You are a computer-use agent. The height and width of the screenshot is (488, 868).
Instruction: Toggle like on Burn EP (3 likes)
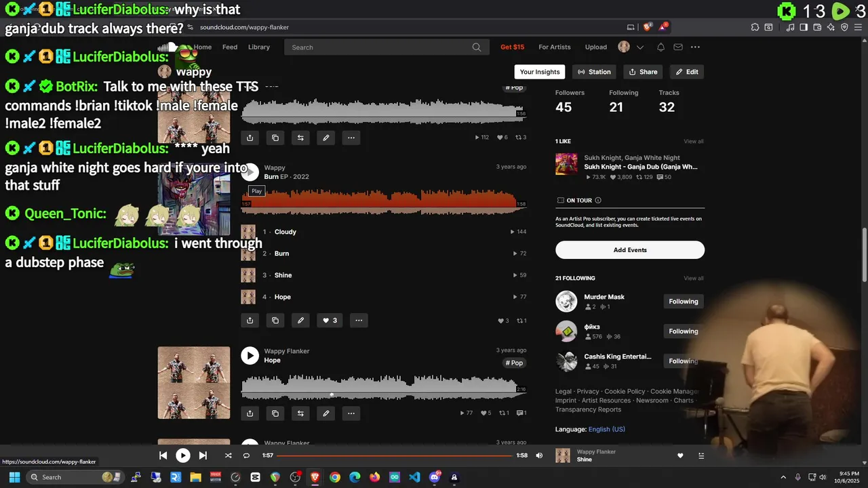tap(330, 321)
